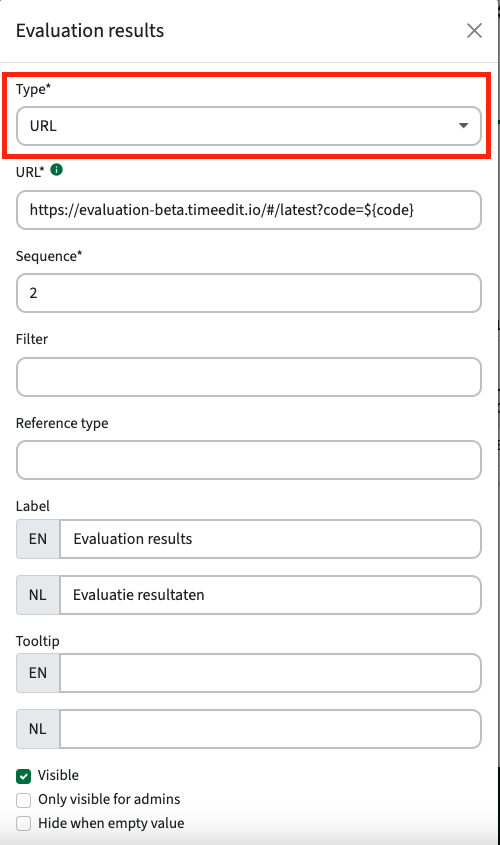Click into the empty Filter field

(249, 377)
